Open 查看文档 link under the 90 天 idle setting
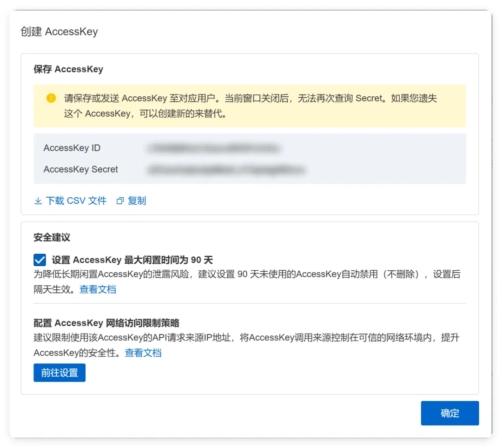 click(x=98, y=289)
